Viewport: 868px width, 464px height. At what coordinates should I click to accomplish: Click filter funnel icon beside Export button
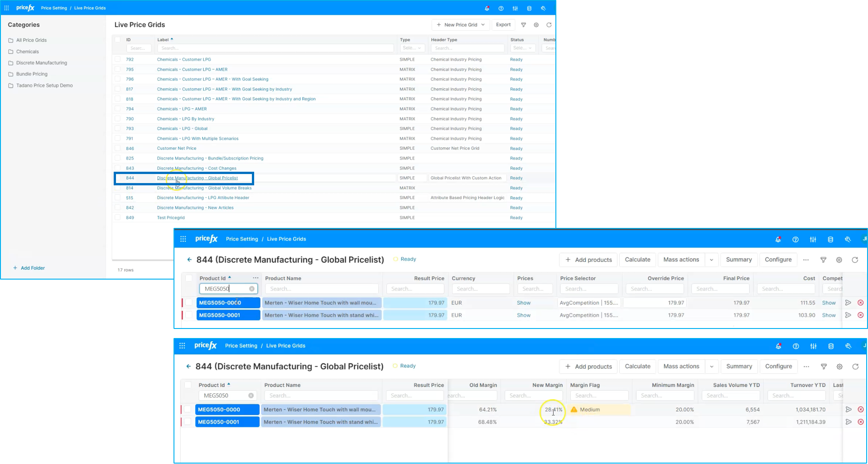(x=524, y=25)
